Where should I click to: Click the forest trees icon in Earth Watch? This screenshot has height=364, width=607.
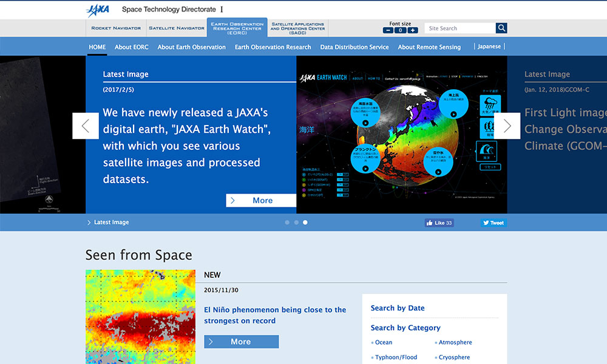pyautogui.click(x=489, y=128)
